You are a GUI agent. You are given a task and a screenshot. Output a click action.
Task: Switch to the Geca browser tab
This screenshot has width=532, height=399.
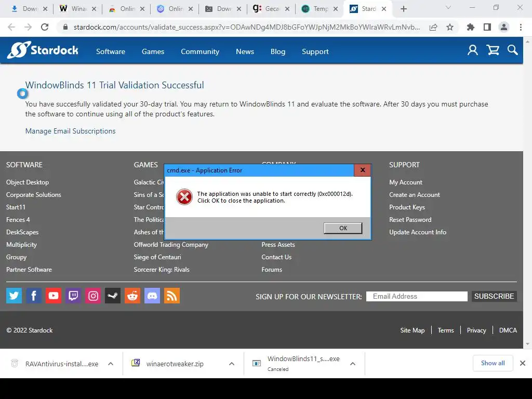(x=270, y=9)
